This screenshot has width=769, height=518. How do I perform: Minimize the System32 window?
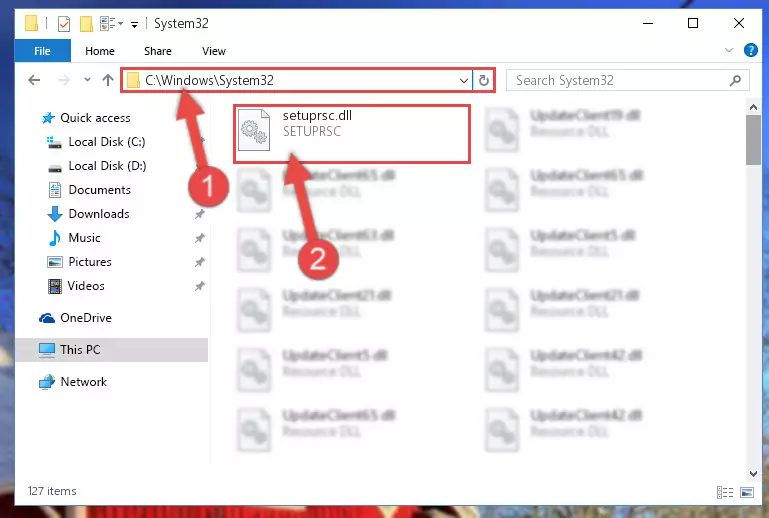tap(648, 23)
